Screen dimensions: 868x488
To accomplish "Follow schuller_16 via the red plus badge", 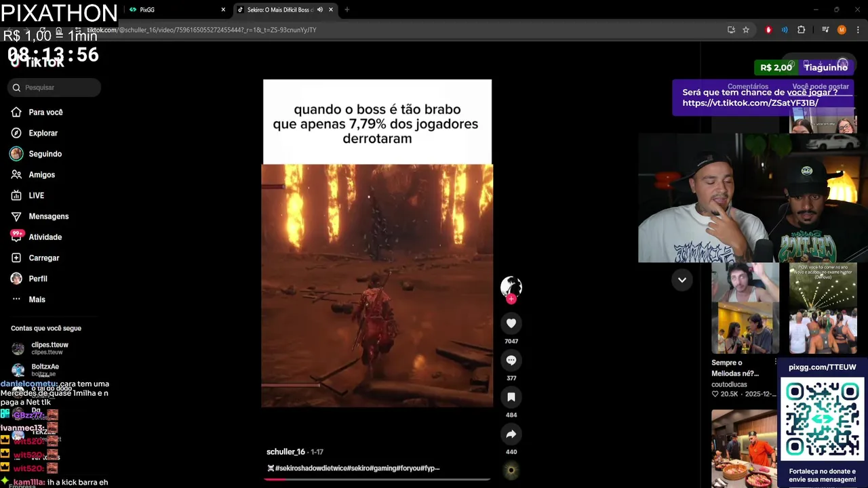I will coord(511,299).
